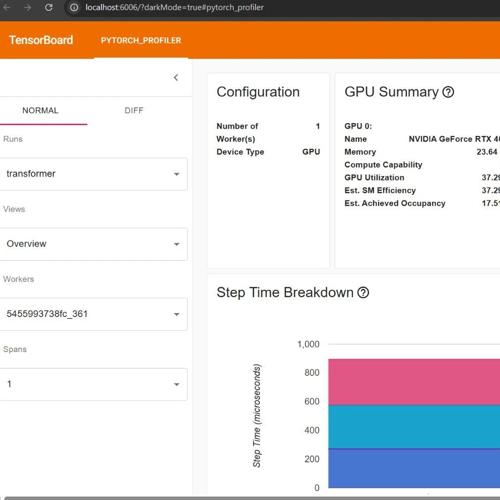Click the 'GPU 0:' label
Viewport: 500px width, 500px height.
click(358, 126)
